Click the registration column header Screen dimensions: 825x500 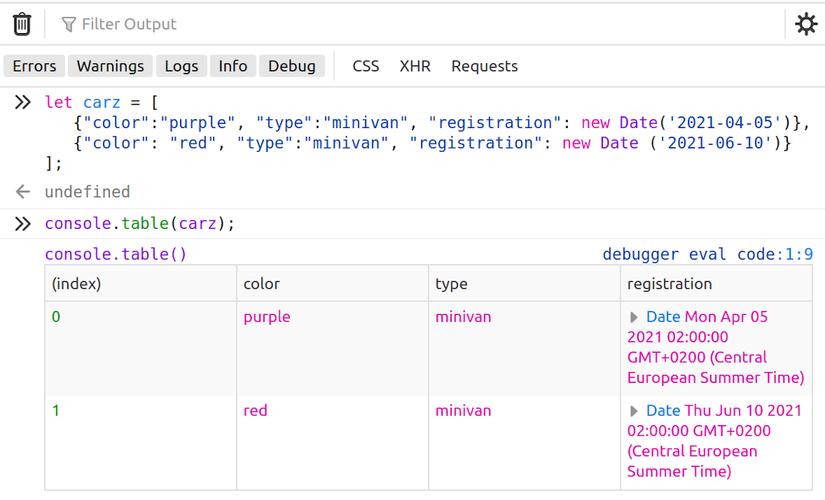pos(669,284)
